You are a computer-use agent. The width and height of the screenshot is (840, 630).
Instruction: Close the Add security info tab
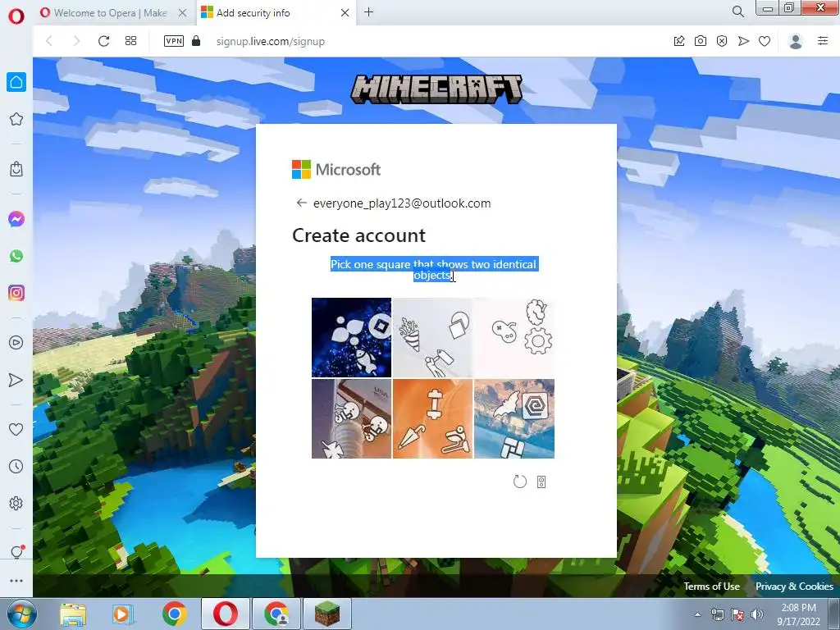click(x=345, y=13)
